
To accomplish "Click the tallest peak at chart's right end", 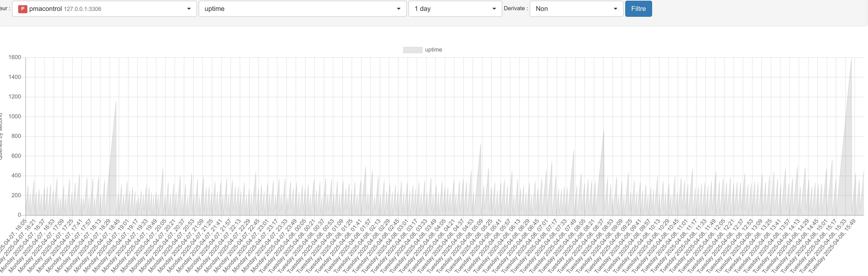I will point(851,60).
